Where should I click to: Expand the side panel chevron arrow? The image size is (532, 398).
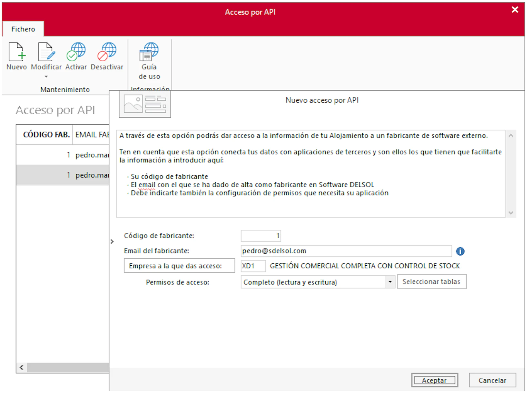point(112,241)
